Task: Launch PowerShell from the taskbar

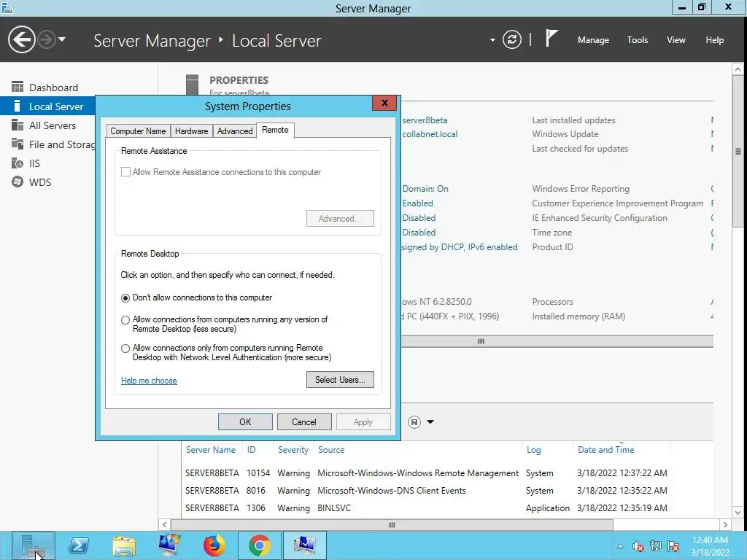Action: 79,545
